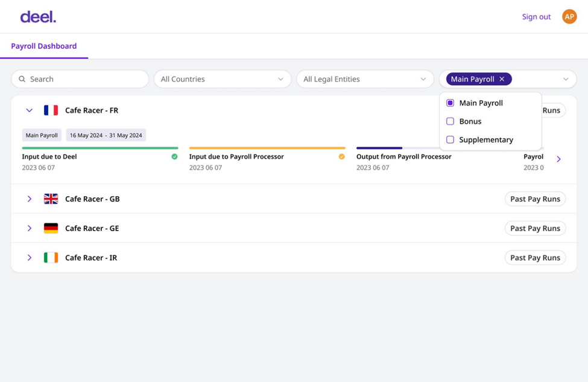
Task: Check the Supplementary checkbox
Action: pos(450,139)
